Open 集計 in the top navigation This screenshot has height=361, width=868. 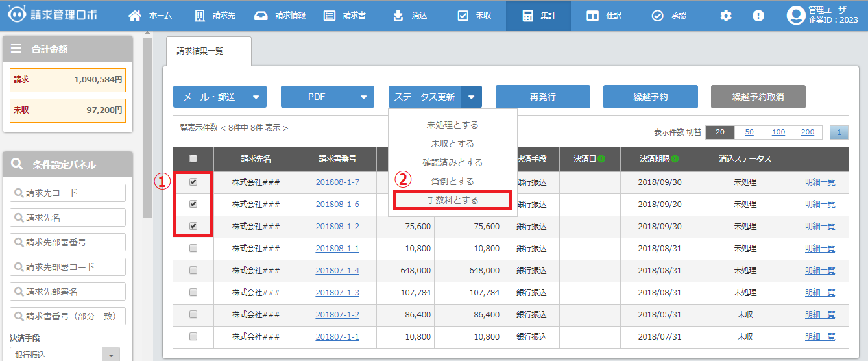pos(538,16)
